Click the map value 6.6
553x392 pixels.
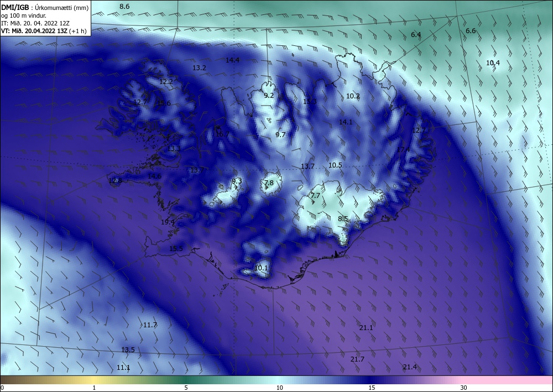(x=471, y=31)
